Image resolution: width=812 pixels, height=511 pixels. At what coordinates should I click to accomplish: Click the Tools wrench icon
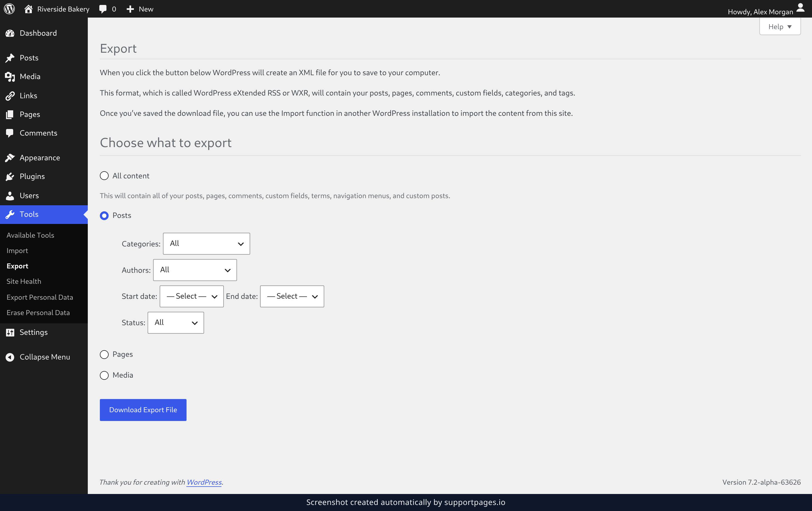point(10,214)
